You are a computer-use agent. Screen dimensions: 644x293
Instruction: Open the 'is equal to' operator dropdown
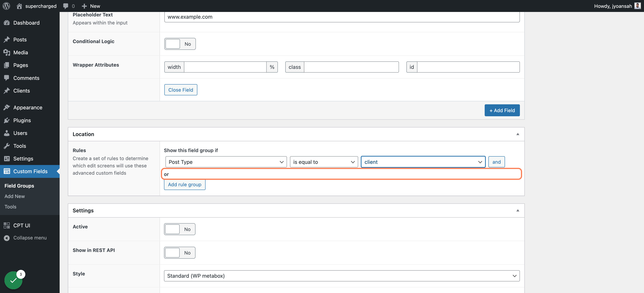click(324, 162)
